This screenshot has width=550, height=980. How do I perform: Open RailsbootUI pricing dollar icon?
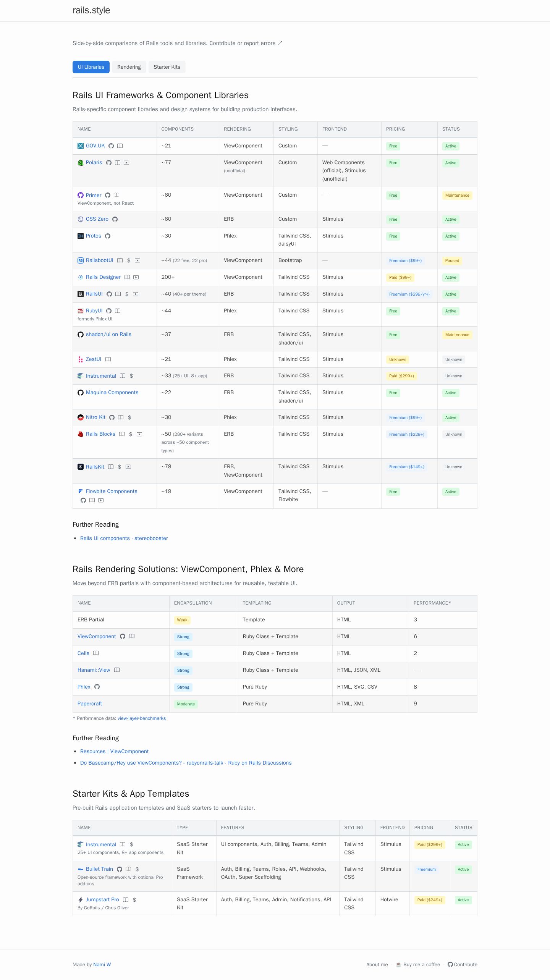[129, 260]
